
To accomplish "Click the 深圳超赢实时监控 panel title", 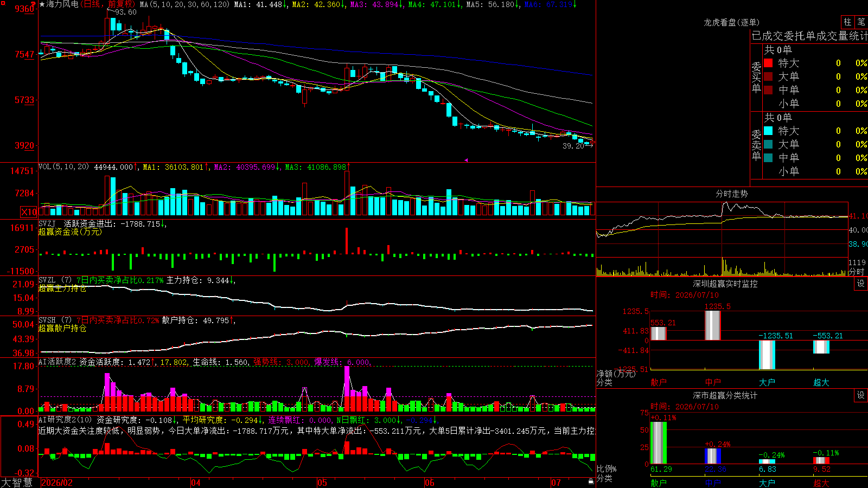I will (x=725, y=284).
